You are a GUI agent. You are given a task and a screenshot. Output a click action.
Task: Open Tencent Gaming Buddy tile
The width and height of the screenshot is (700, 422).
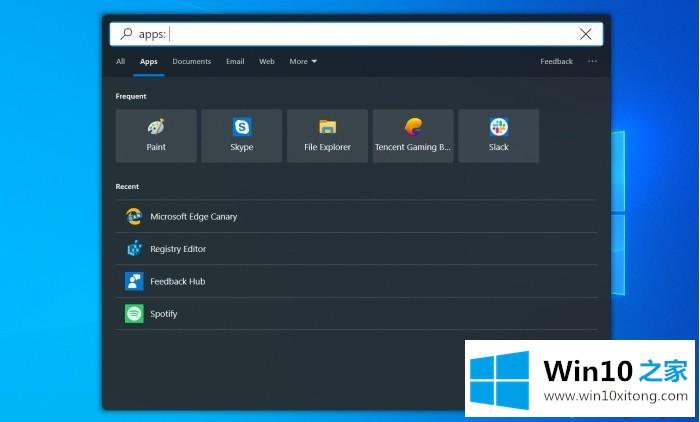[x=413, y=136]
